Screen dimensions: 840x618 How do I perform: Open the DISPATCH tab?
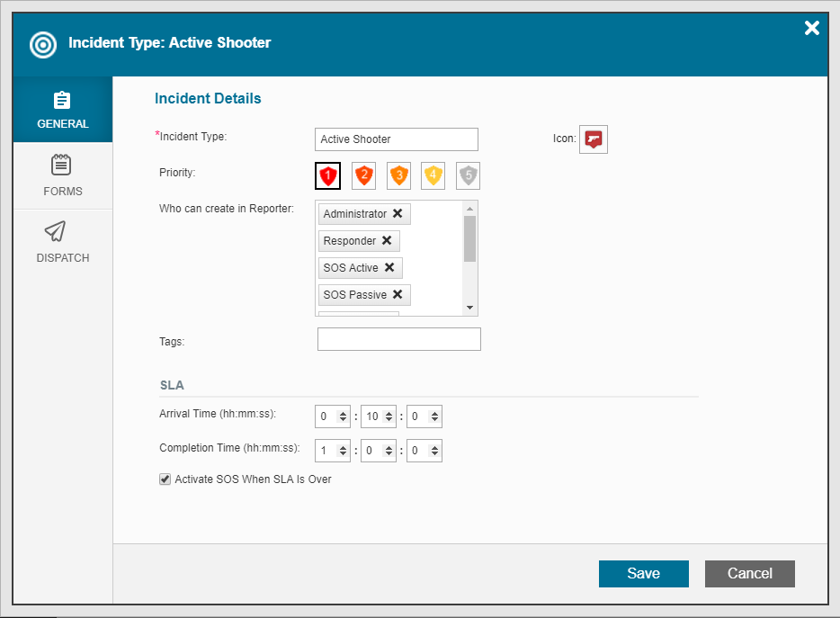click(62, 243)
